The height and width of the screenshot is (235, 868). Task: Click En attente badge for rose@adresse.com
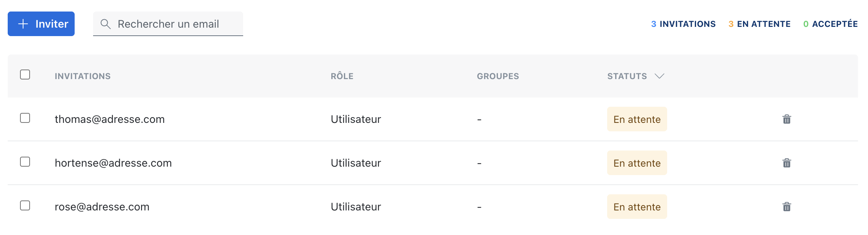(x=637, y=207)
